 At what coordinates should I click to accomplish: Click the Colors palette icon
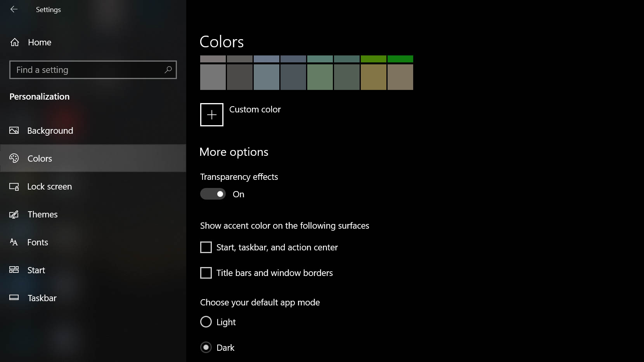14,158
